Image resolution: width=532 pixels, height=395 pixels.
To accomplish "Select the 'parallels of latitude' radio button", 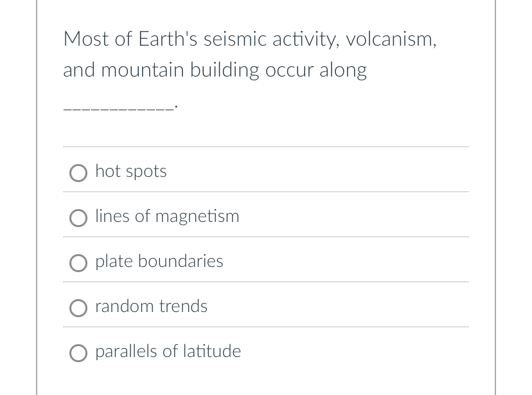I will click(78, 353).
